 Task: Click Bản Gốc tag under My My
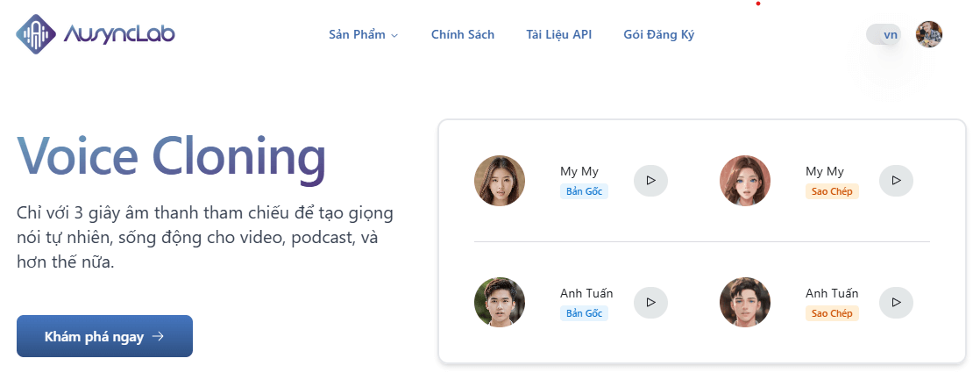coord(584,191)
